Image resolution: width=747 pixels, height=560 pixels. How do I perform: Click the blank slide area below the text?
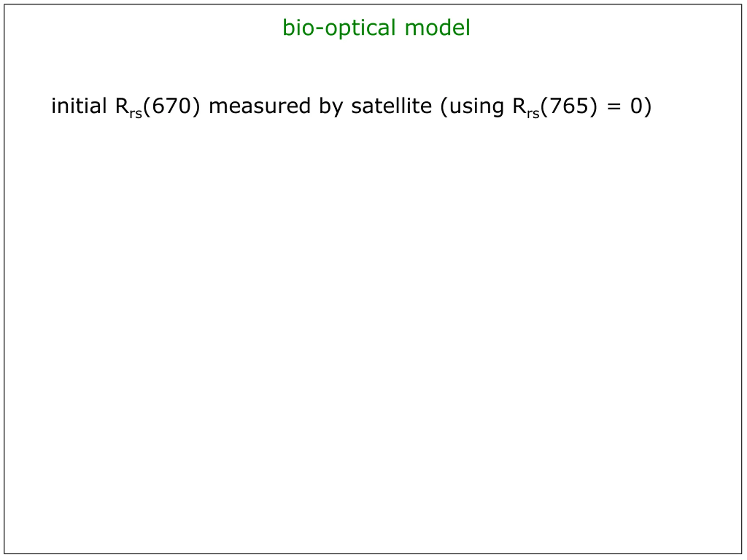(x=373, y=321)
